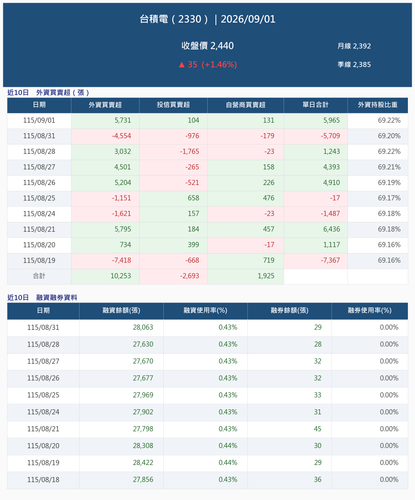
Task: Select the dealer value 158
Action: point(268,167)
